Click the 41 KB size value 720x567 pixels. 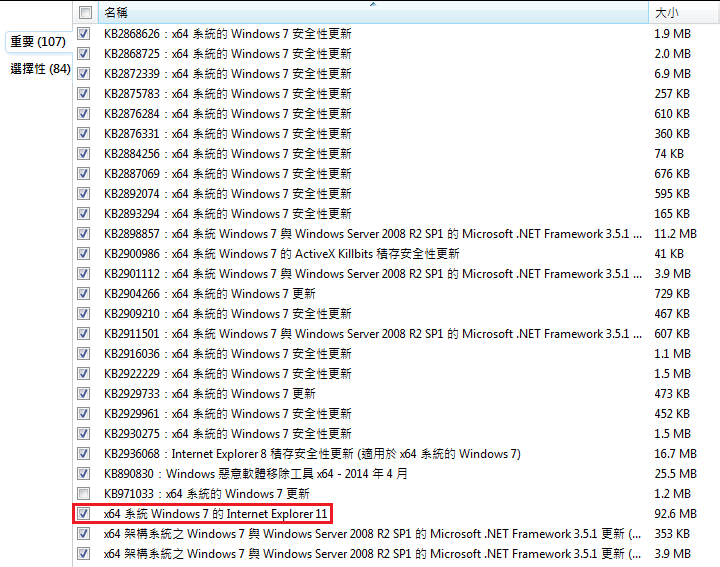669,253
